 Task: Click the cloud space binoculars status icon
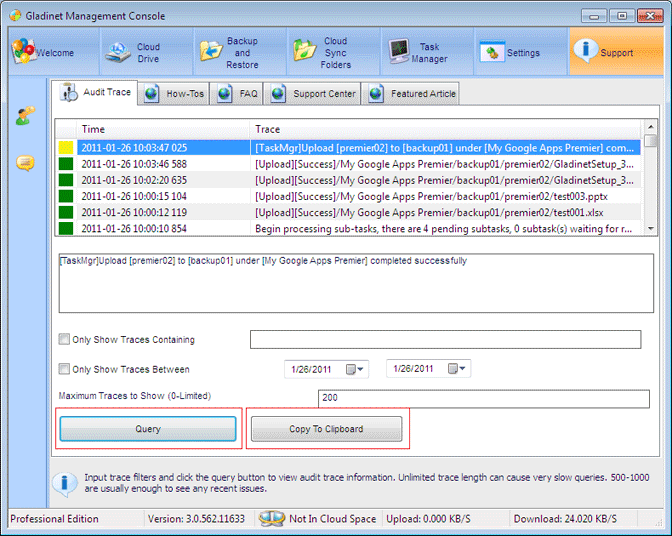[272, 518]
